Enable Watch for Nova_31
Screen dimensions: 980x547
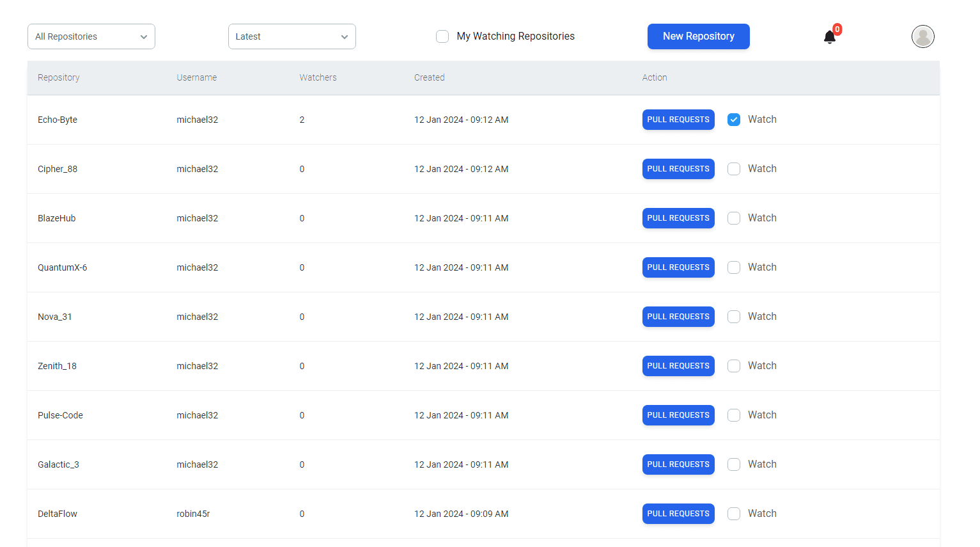coord(733,316)
